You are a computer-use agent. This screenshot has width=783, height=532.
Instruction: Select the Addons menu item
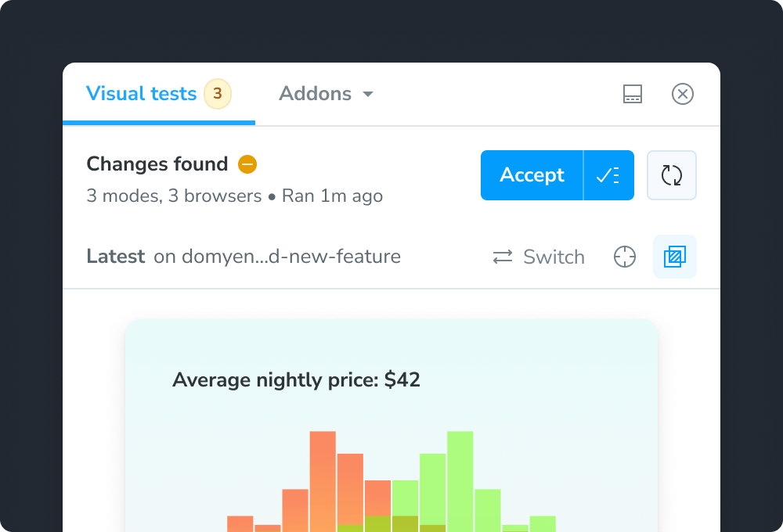coord(315,94)
